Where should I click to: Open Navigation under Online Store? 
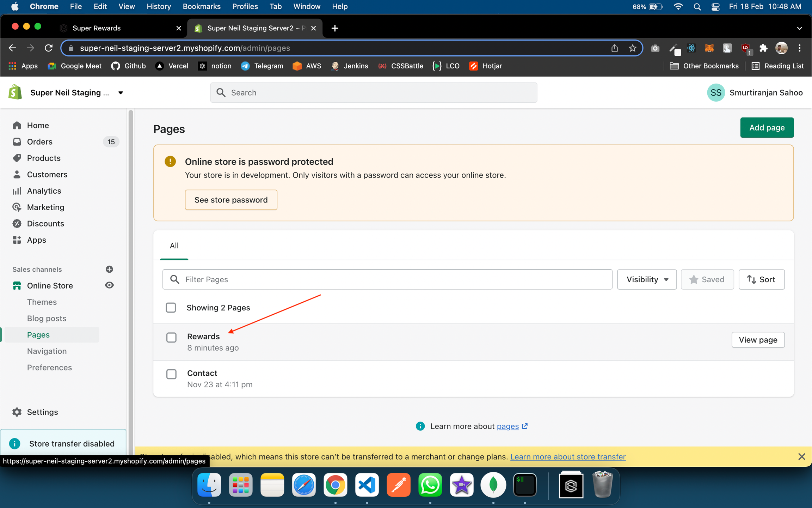pos(47,351)
